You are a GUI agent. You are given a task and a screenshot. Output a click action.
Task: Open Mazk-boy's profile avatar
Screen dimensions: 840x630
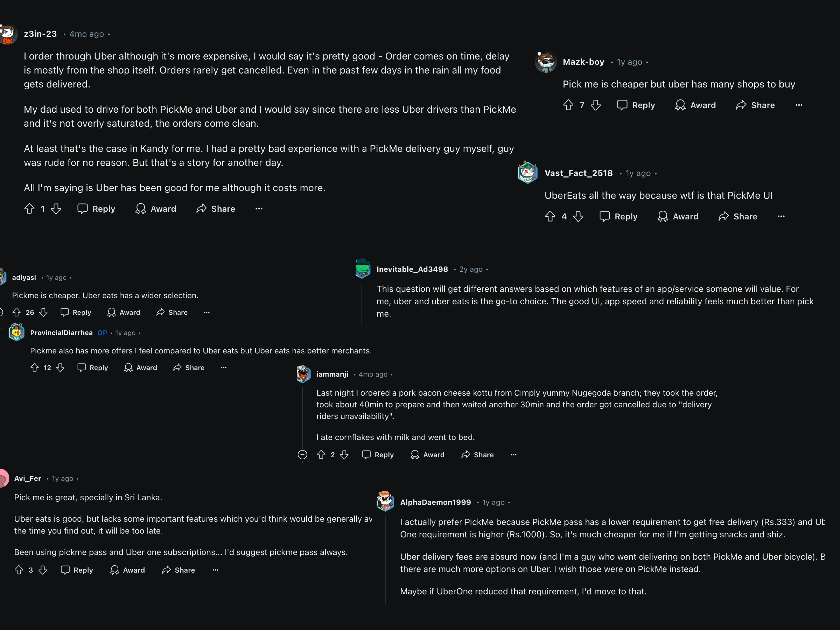[x=546, y=62]
